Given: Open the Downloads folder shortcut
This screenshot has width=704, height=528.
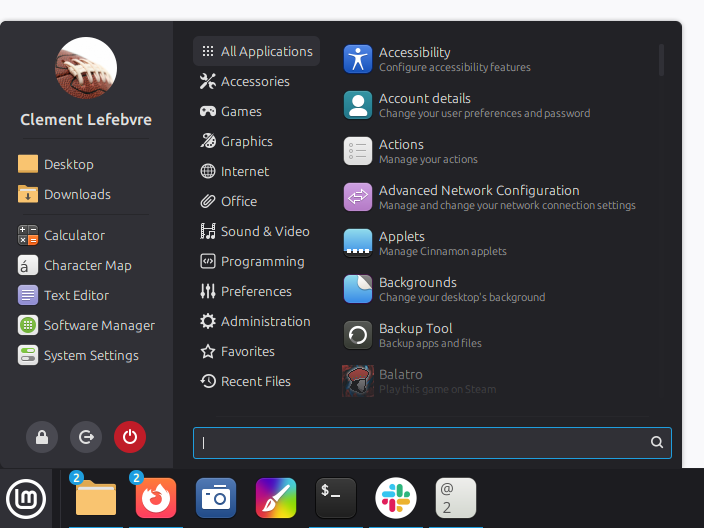Looking at the screenshot, I should click(76, 194).
